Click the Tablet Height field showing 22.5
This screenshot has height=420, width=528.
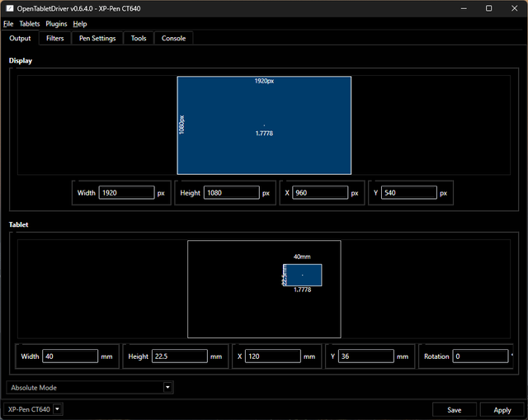(x=180, y=356)
